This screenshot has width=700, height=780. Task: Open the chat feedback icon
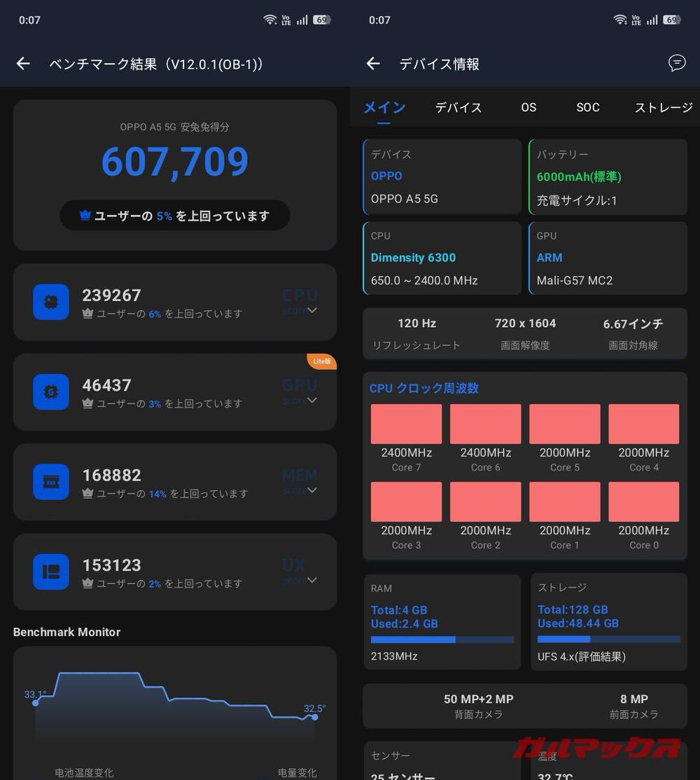click(677, 63)
